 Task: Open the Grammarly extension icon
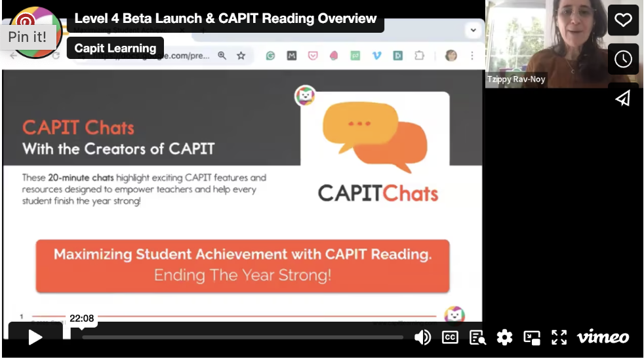click(x=270, y=56)
